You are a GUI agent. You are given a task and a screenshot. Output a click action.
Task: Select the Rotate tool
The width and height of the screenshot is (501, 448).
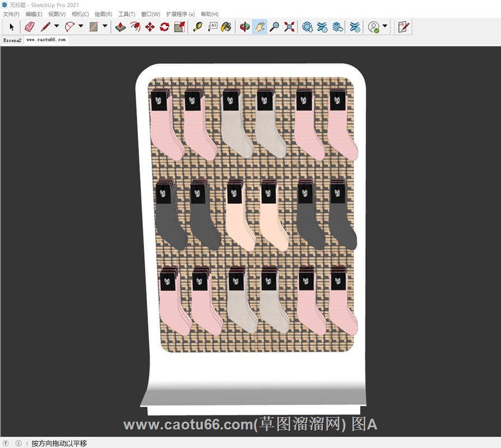click(x=164, y=26)
